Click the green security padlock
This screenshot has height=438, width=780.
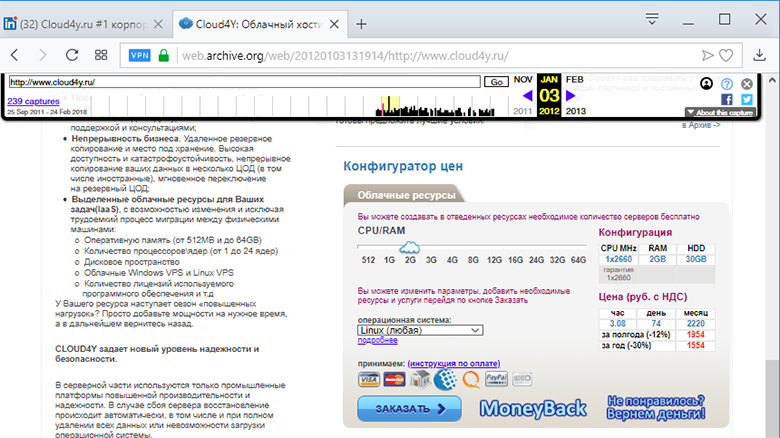[164, 55]
